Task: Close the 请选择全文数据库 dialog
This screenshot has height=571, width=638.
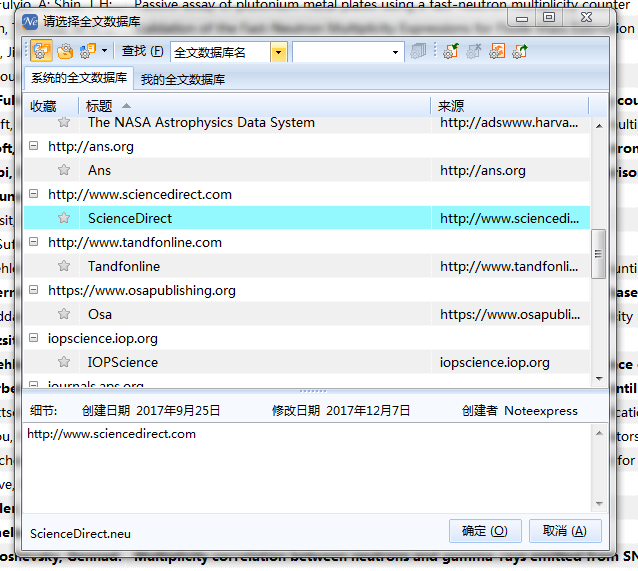Action: point(586,17)
